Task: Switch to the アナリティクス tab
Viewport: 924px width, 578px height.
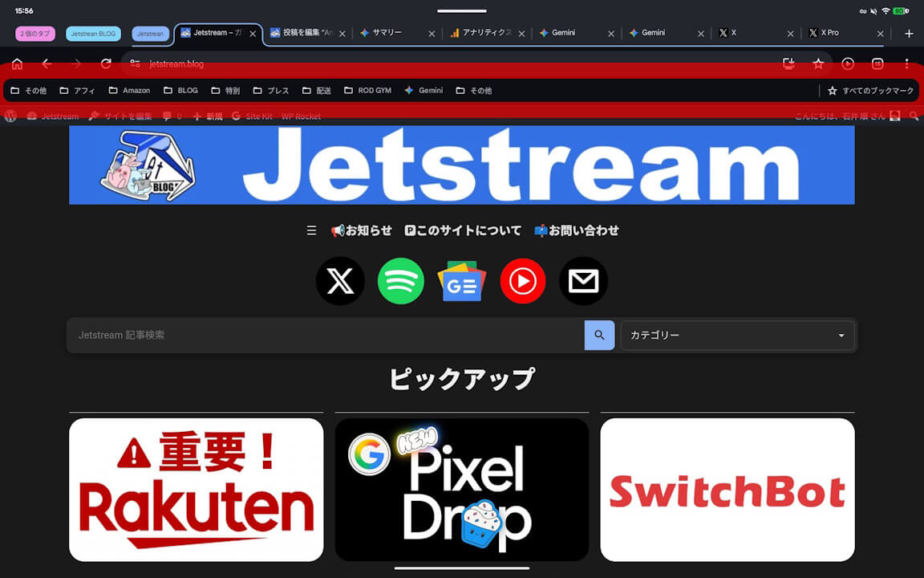Action: [x=484, y=33]
